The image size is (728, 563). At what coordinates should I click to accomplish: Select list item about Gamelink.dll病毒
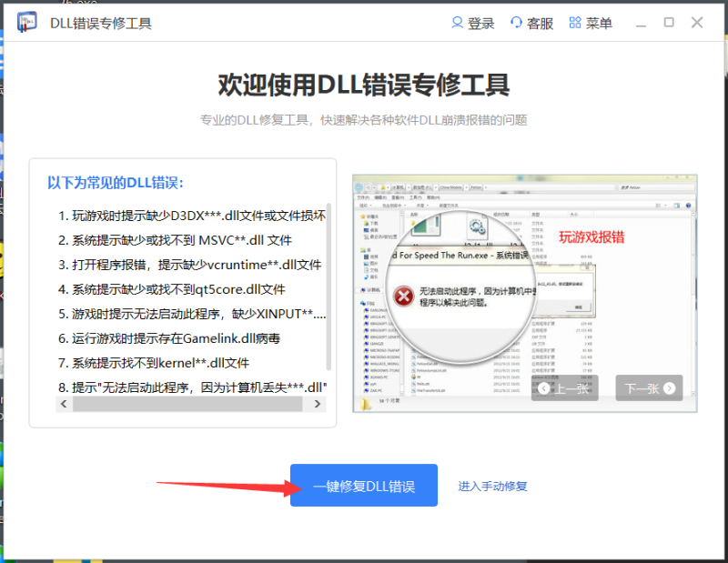click(x=169, y=339)
